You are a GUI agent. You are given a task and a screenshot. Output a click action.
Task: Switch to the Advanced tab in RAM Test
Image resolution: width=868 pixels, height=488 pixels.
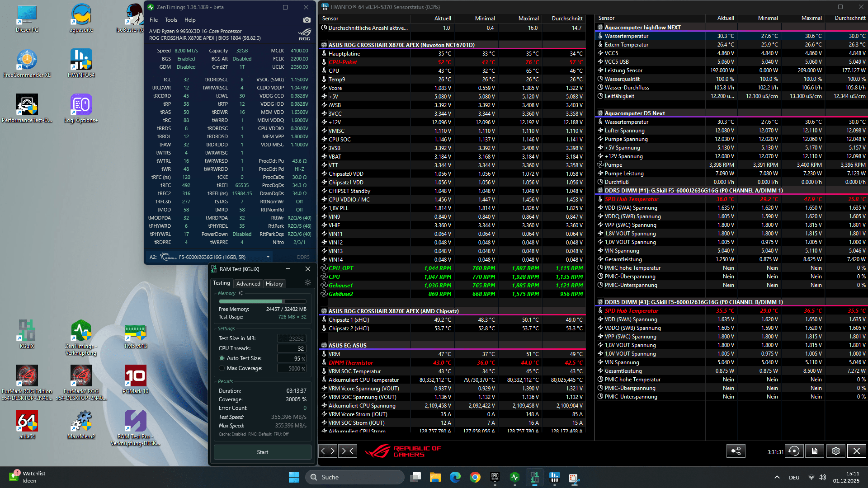point(248,284)
